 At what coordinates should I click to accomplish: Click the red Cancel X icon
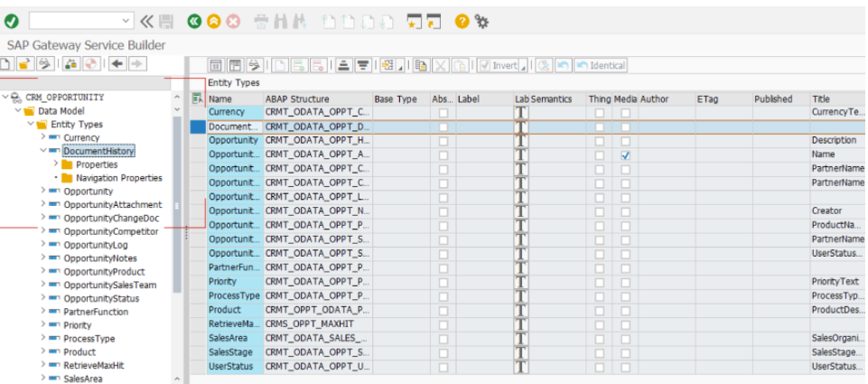[x=233, y=22]
